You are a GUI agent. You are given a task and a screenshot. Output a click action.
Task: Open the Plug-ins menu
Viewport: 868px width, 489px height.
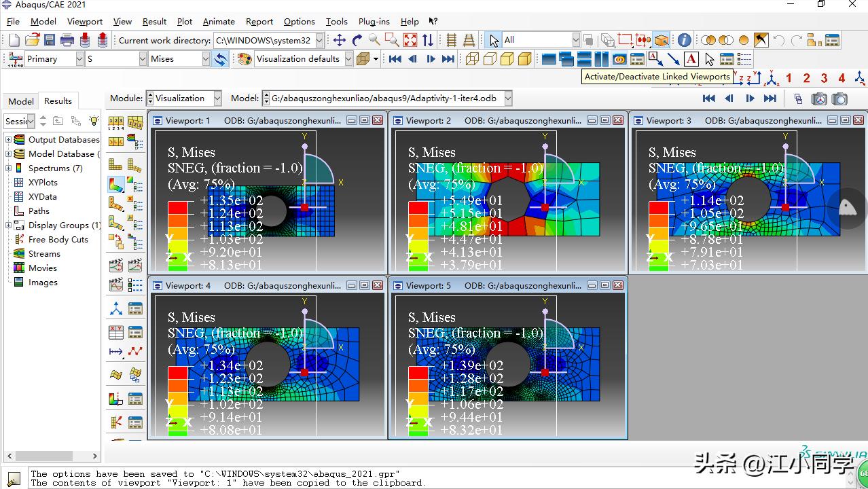pyautogui.click(x=374, y=22)
